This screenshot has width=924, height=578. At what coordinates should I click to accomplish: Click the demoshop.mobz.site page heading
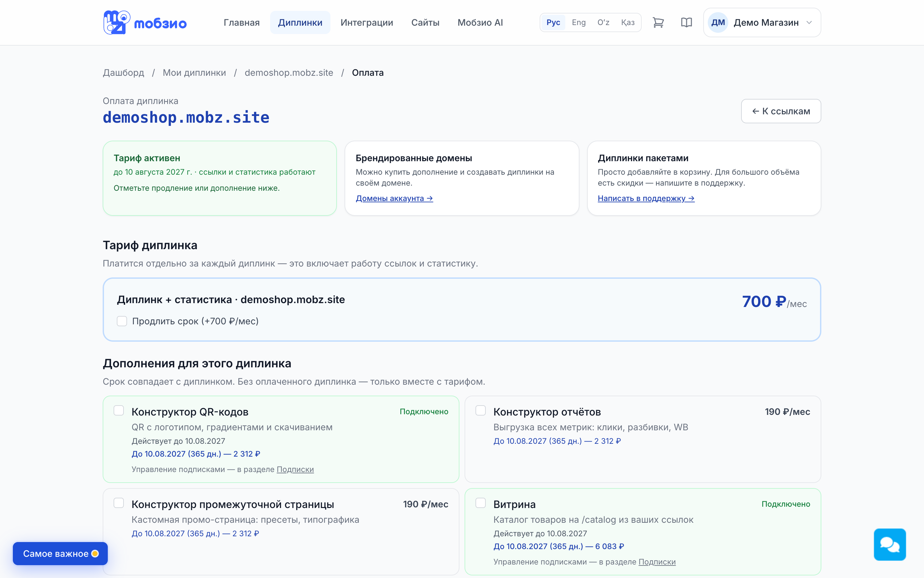(186, 117)
